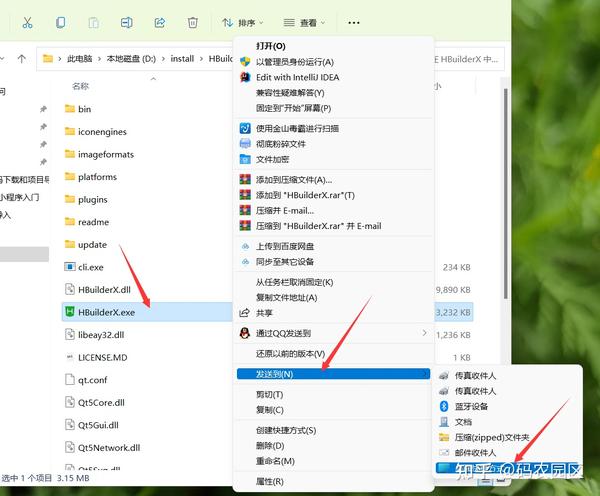This screenshot has height=496, width=600.
Task: Choose 创建快捷方式(S) entry
Action: [334, 430]
